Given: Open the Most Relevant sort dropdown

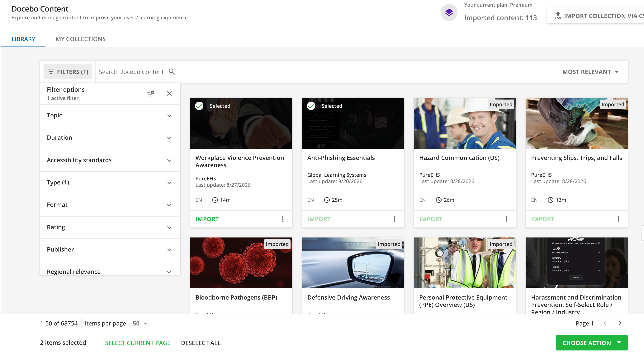Looking at the screenshot, I should tap(590, 72).
